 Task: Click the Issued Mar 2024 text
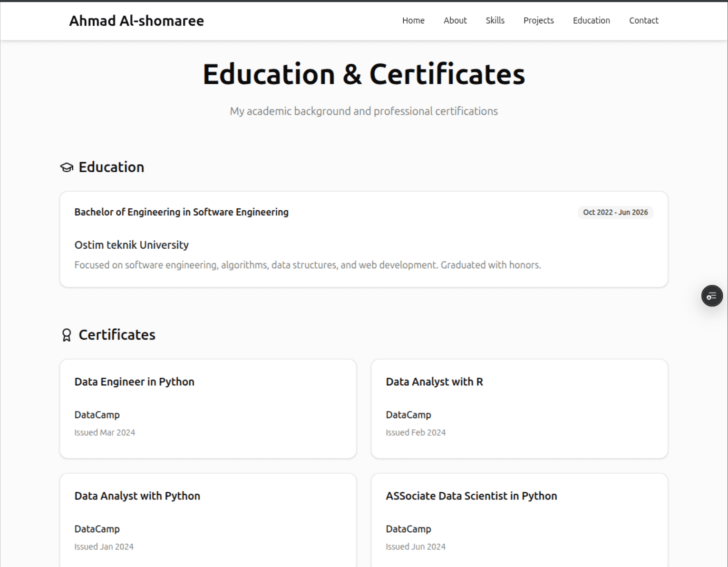(105, 432)
